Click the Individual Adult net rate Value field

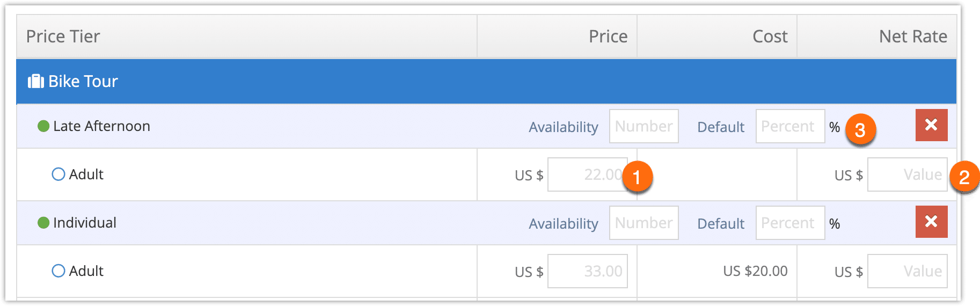[x=908, y=271]
